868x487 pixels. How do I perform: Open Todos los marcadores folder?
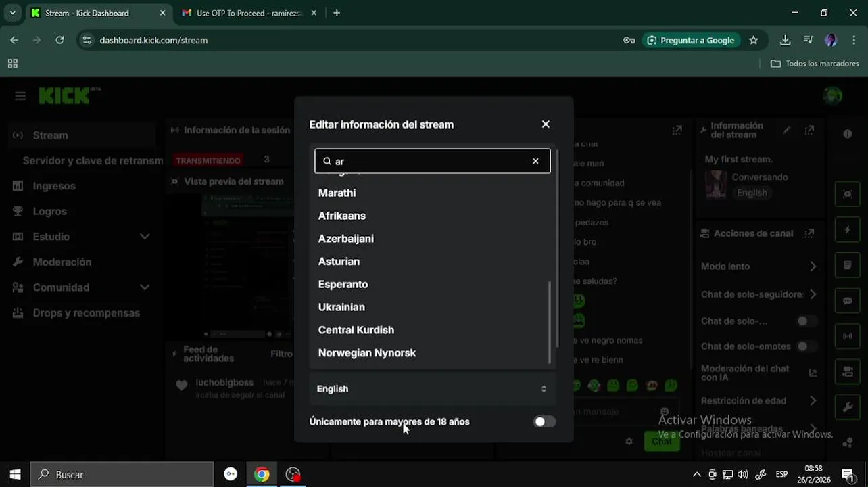pyautogui.click(x=815, y=63)
